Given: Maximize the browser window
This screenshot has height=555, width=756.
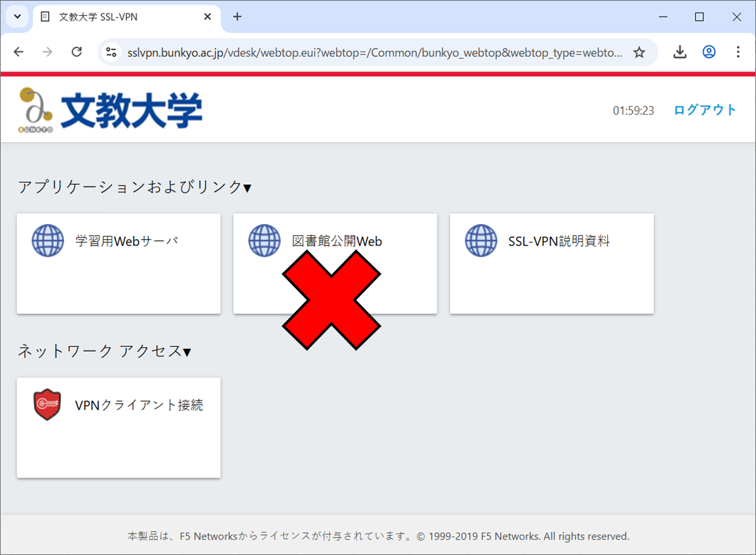Looking at the screenshot, I should coord(700,17).
